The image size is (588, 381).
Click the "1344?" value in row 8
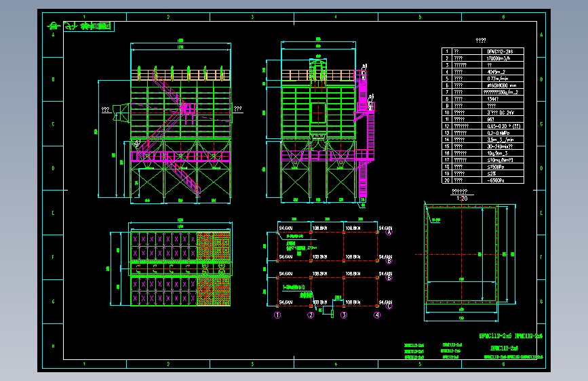click(493, 99)
